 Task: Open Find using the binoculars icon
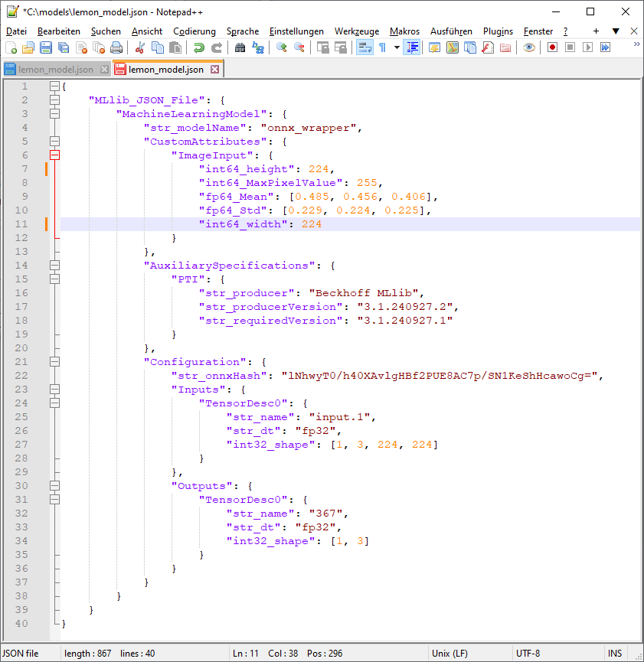240,47
